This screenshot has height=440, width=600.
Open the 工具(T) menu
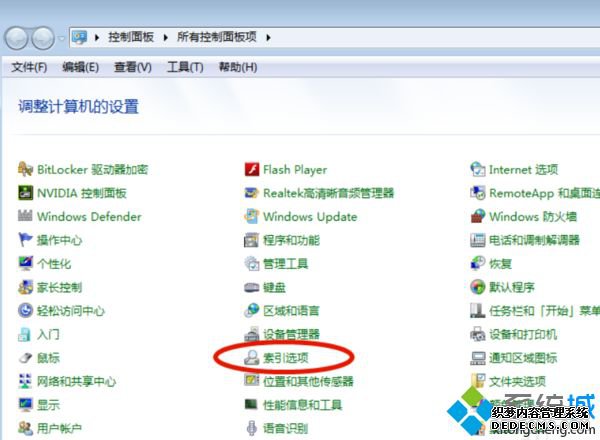coord(185,67)
